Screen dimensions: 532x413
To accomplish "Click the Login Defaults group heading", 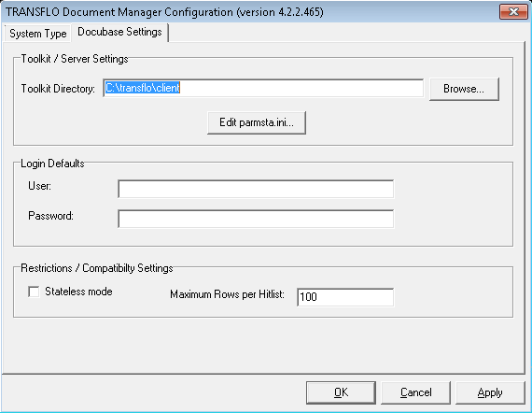I will [52, 164].
